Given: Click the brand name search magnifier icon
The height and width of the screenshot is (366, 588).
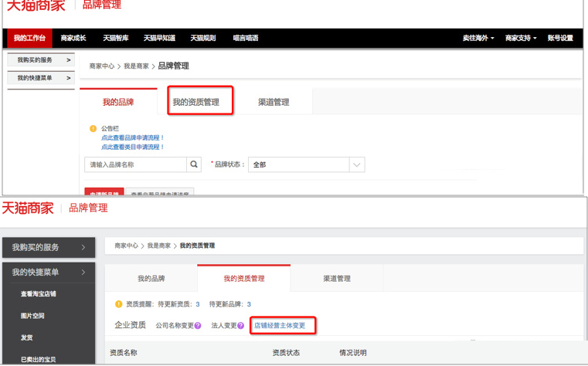Looking at the screenshot, I should coord(194,164).
